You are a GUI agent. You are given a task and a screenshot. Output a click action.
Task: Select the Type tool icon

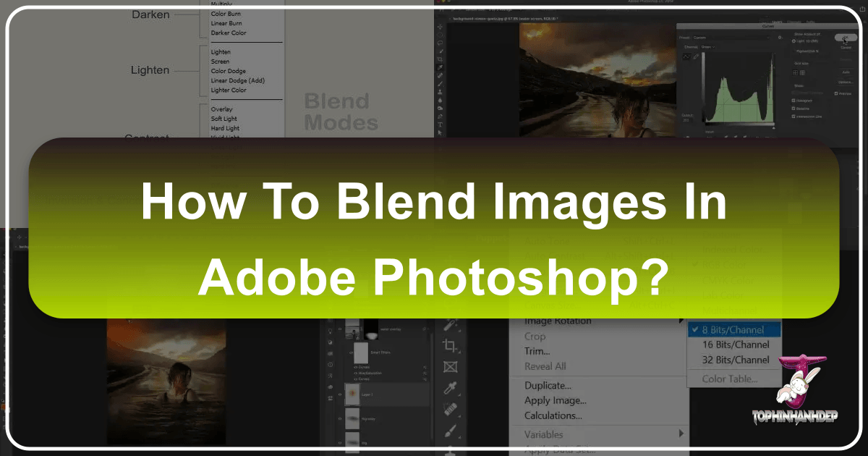441,123
